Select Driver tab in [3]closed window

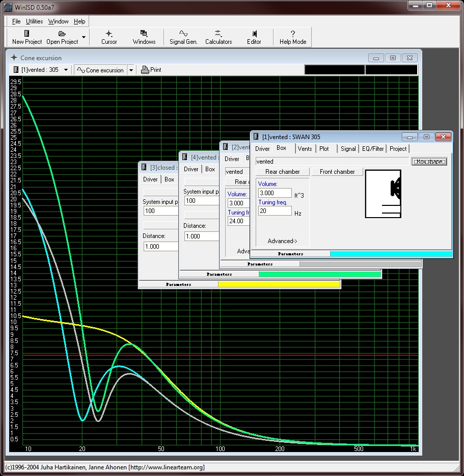(150, 179)
